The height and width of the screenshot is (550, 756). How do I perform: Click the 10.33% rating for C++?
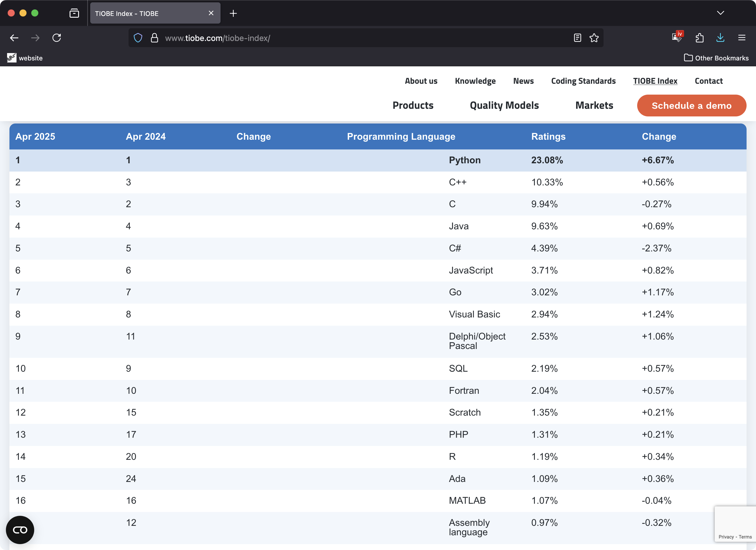[x=547, y=182]
